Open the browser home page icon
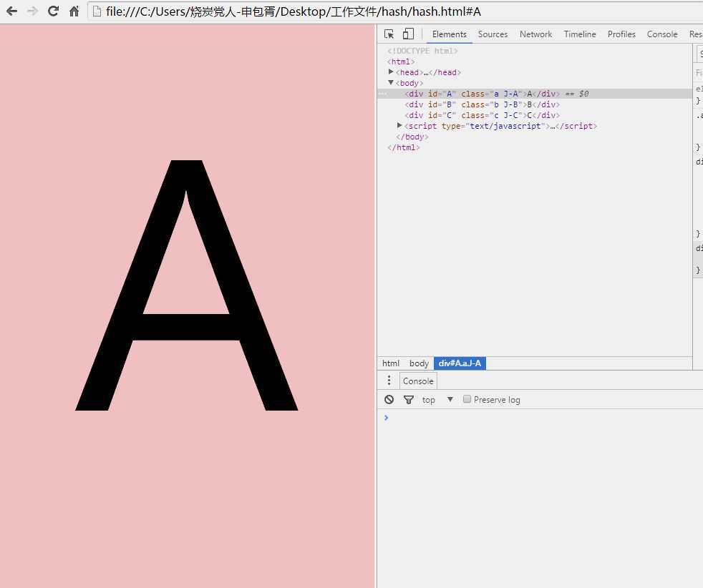Screen dimensions: 703x588 [74, 11]
